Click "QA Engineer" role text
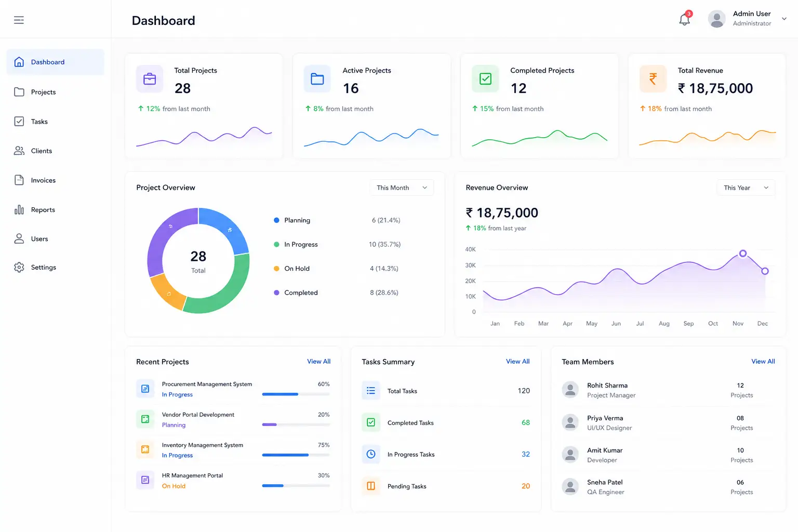Viewport: 798px width, 532px height. [x=606, y=492]
